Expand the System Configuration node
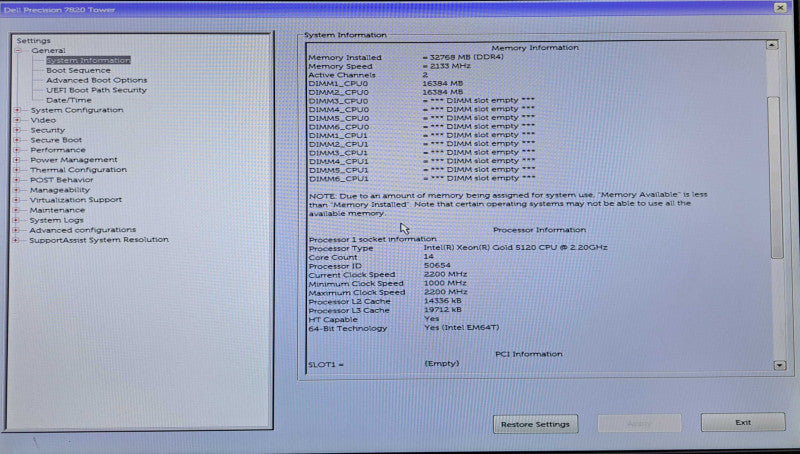The image size is (800, 454). coord(17,110)
